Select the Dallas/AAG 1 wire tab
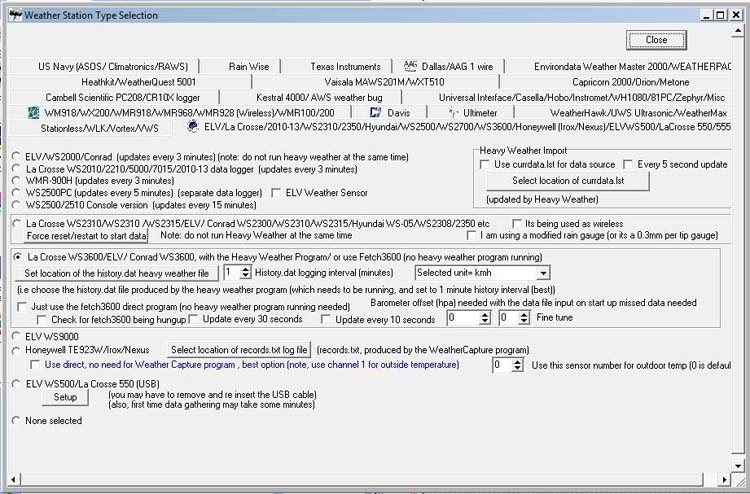This screenshot has width=750, height=494. point(449,66)
